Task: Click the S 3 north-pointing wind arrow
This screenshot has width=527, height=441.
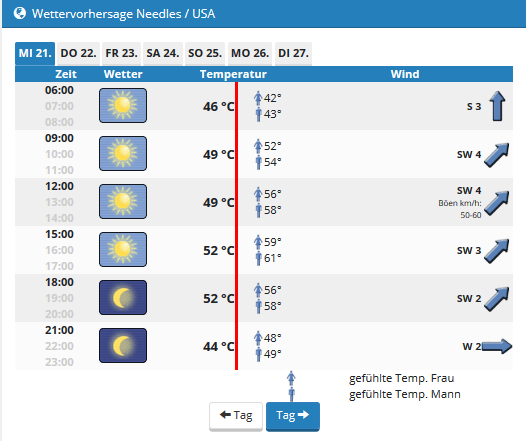Action: point(497,106)
